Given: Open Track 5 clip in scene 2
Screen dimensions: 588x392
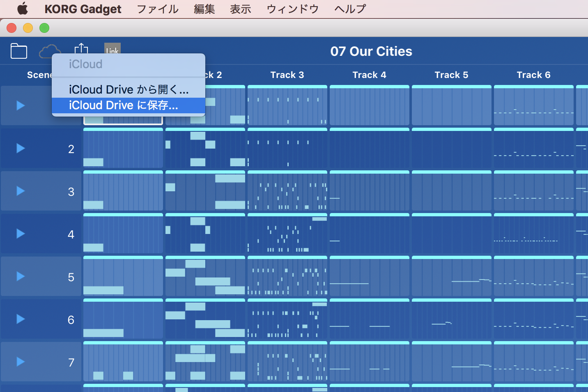Looking at the screenshot, I should pyautogui.click(x=452, y=148).
